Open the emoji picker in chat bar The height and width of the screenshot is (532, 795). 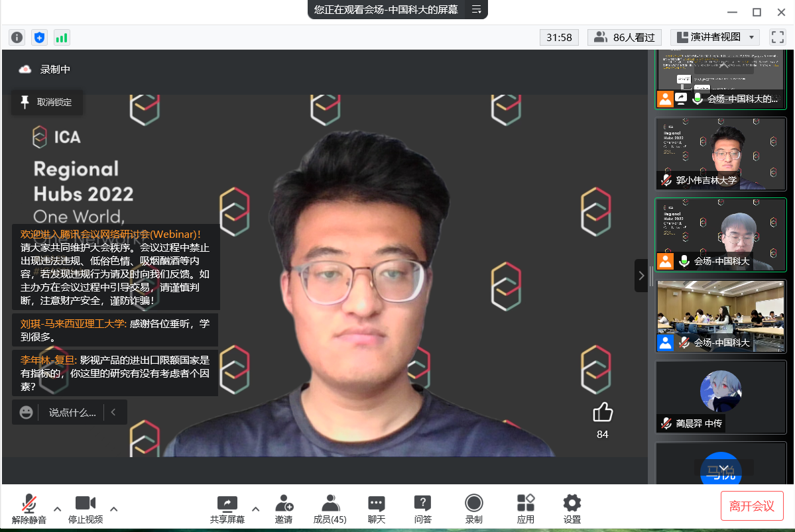[26, 412]
